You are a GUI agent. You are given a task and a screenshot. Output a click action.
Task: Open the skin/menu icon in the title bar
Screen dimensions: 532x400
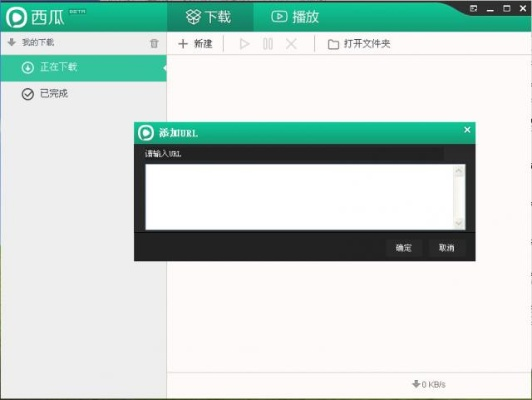pos(473,8)
